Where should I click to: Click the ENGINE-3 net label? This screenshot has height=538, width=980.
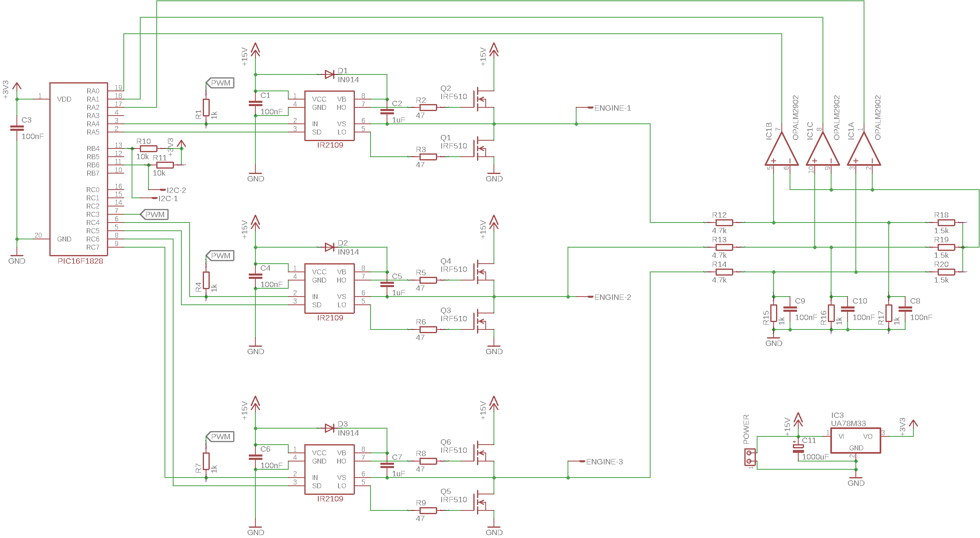[x=604, y=461]
